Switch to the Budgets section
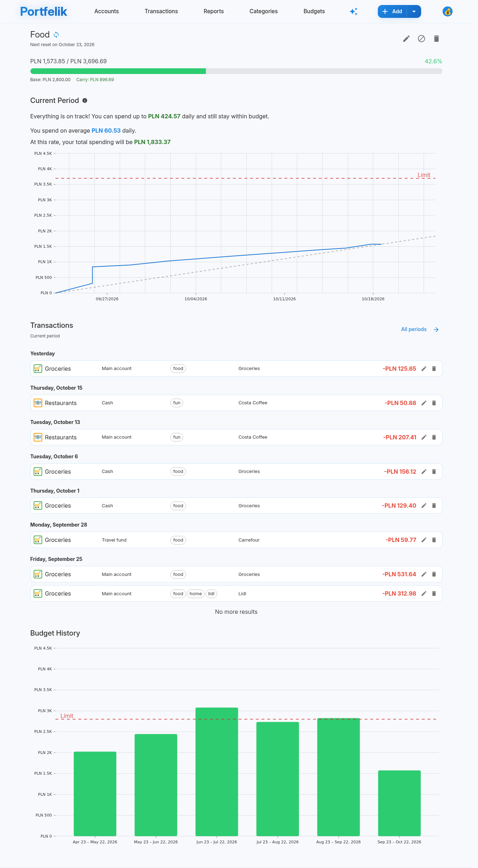This screenshot has width=478, height=868. pos(314,11)
